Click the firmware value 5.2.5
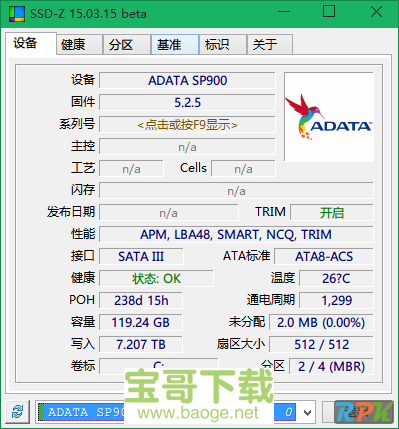This screenshot has width=399, height=429. pyautogui.click(x=187, y=103)
